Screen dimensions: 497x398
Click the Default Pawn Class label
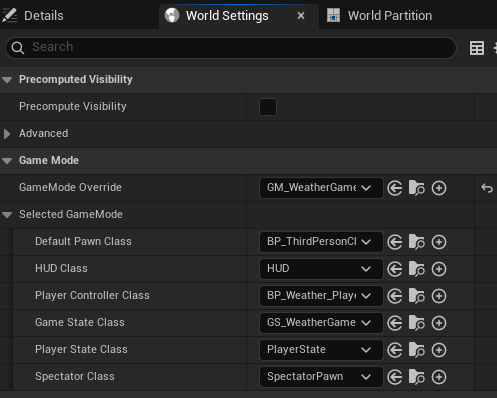83,241
